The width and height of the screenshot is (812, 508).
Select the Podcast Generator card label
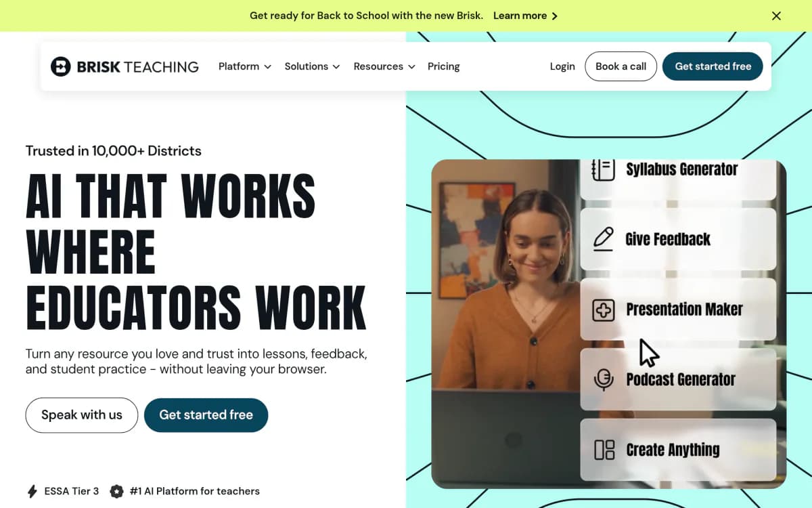coord(681,379)
